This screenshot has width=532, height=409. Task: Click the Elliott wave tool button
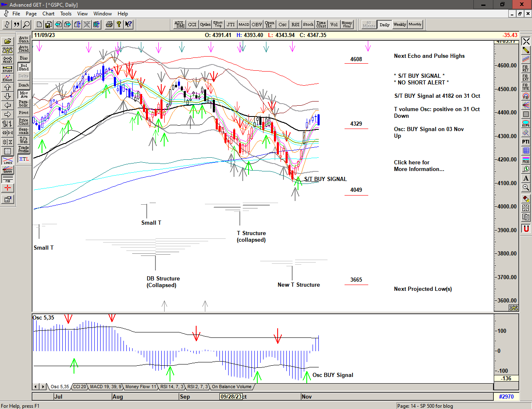tap(7, 78)
